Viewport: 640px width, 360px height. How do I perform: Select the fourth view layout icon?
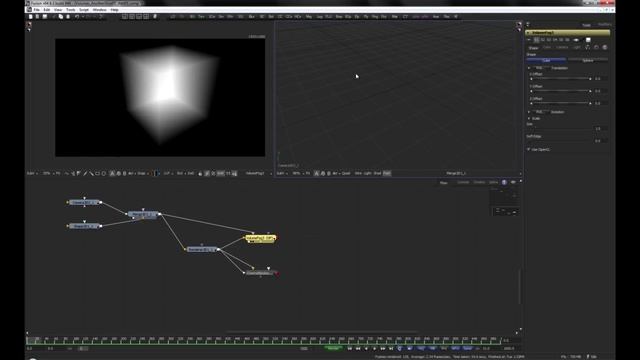click(x=146, y=17)
